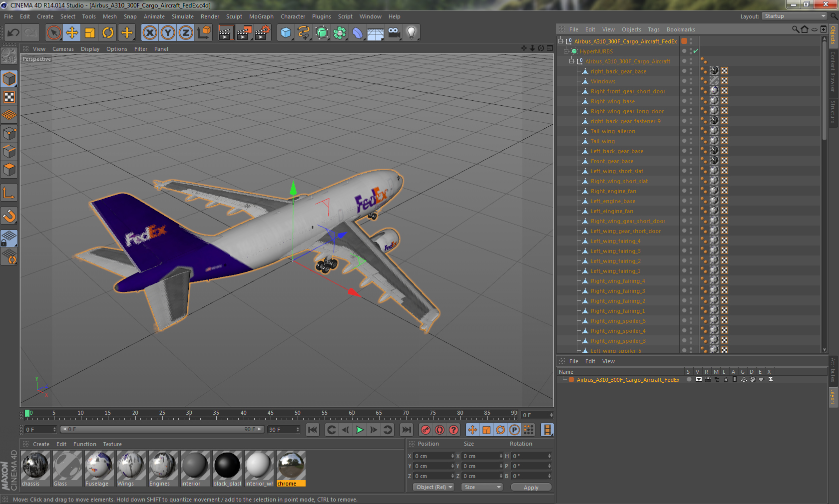Open Edit Render Settings icon
The height and width of the screenshot is (504, 839).
tap(262, 33)
